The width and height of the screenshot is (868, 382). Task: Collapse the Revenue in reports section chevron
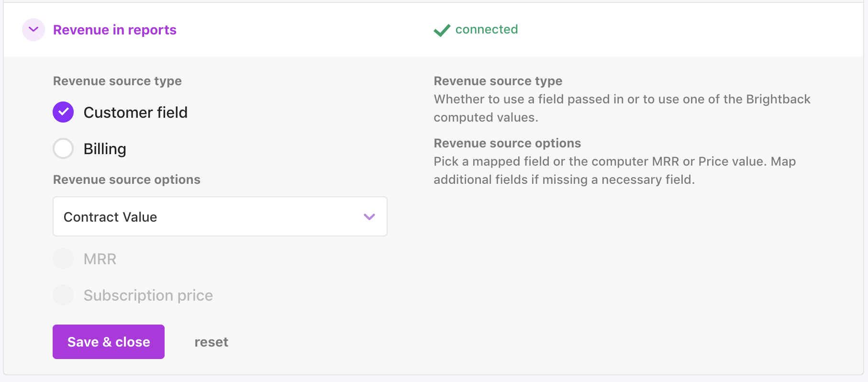point(33,30)
